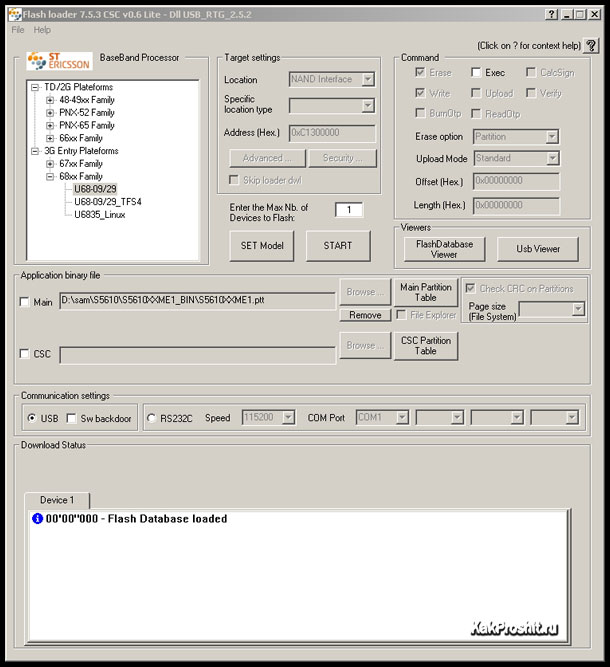
Task: Open the File menu
Action: 18,30
